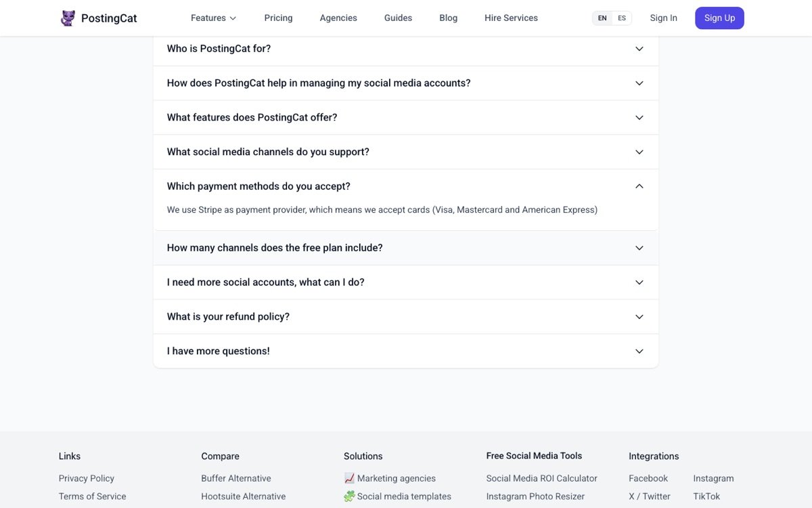Open Marketing agencies solution link
This screenshot has width=812, height=508.
click(x=390, y=478)
